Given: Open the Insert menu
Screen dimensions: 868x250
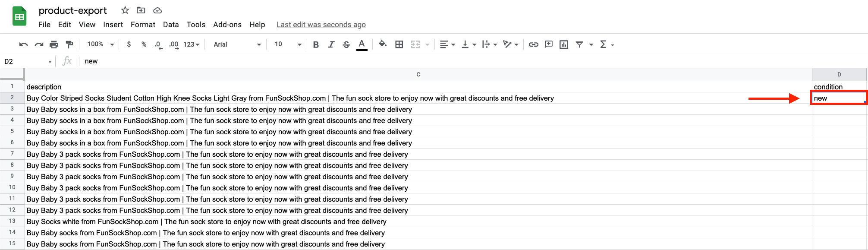Looking at the screenshot, I should pos(113,25).
